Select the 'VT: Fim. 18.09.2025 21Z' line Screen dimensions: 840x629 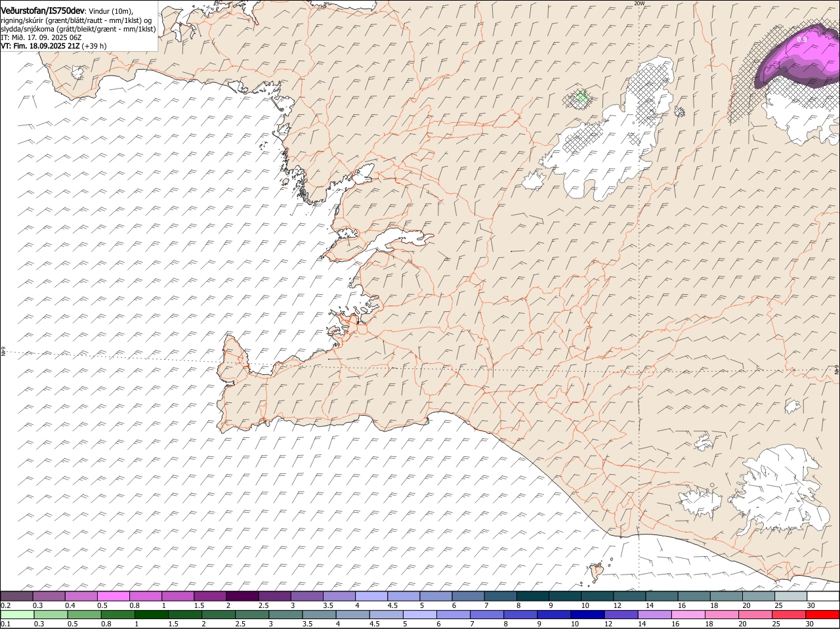coord(41,46)
